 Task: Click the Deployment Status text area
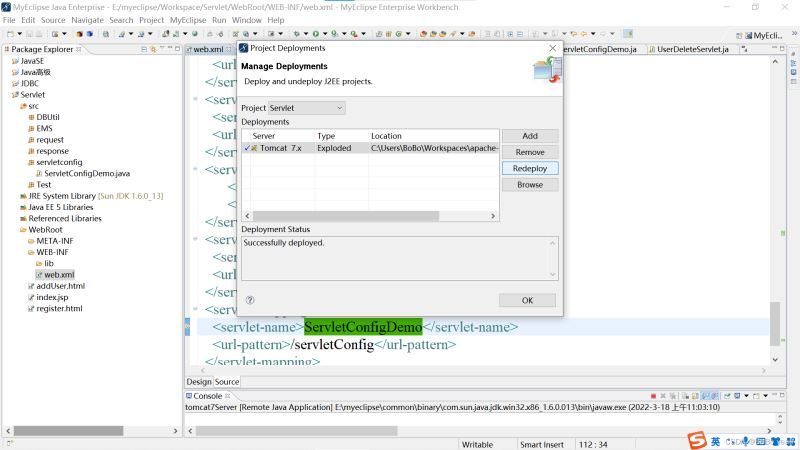coord(399,258)
